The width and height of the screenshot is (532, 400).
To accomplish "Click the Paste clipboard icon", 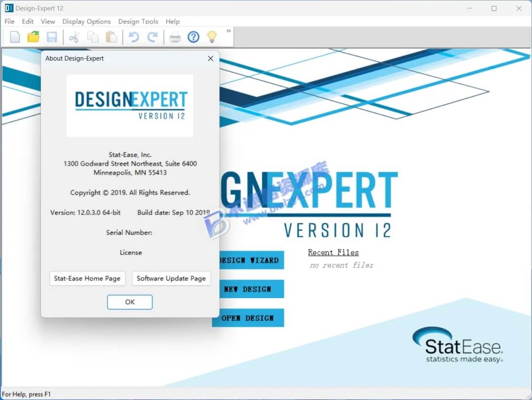I will point(111,37).
